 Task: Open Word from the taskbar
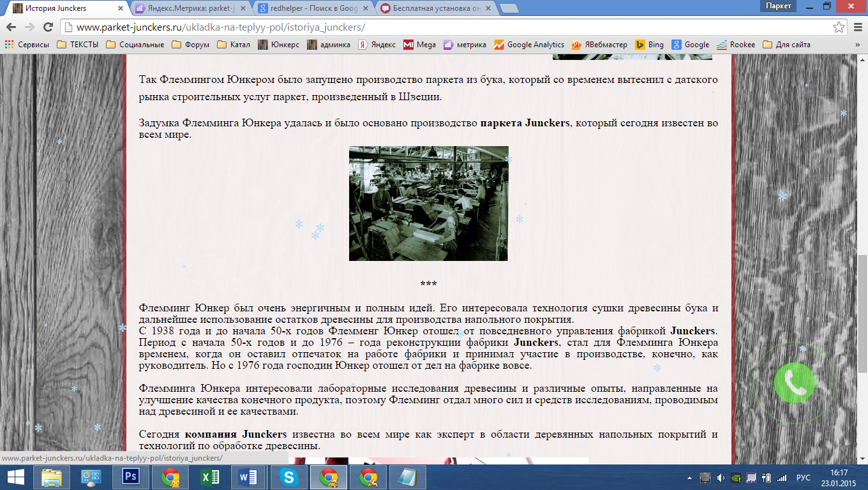[x=248, y=477]
